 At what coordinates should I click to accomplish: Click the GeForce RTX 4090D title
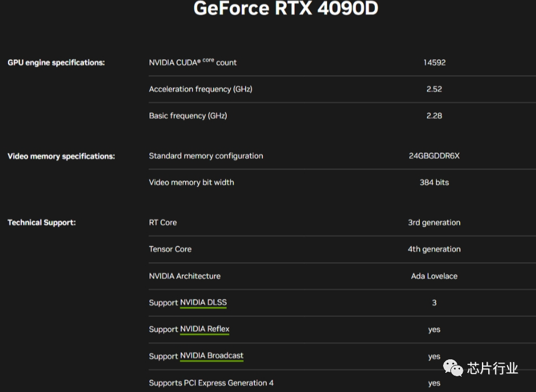pos(286,8)
